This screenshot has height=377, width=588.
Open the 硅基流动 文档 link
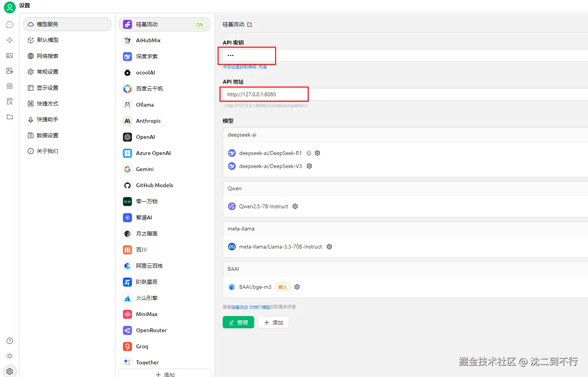[x=244, y=307]
